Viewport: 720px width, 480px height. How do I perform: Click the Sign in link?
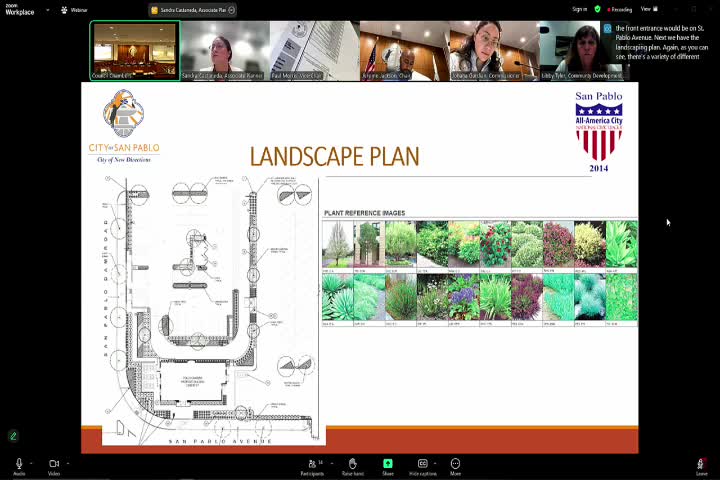(579, 9)
